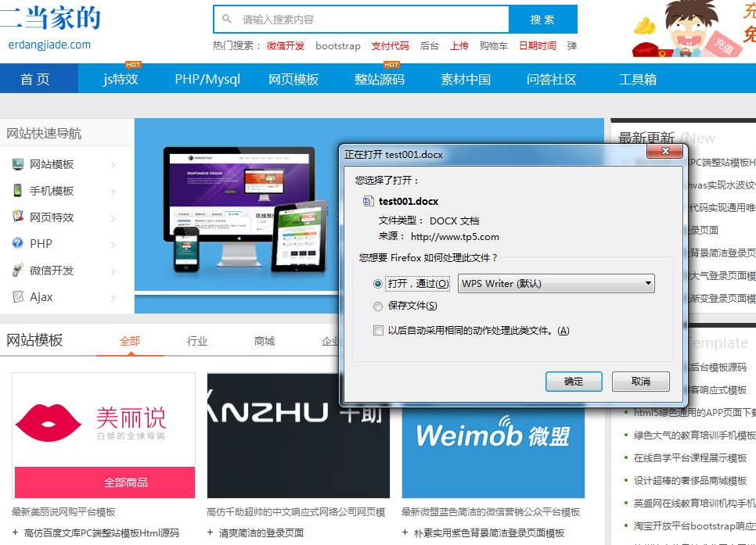Image resolution: width=756 pixels, height=545 pixels.
Task: Click erdangjiade.com site link
Action: coord(49,45)
